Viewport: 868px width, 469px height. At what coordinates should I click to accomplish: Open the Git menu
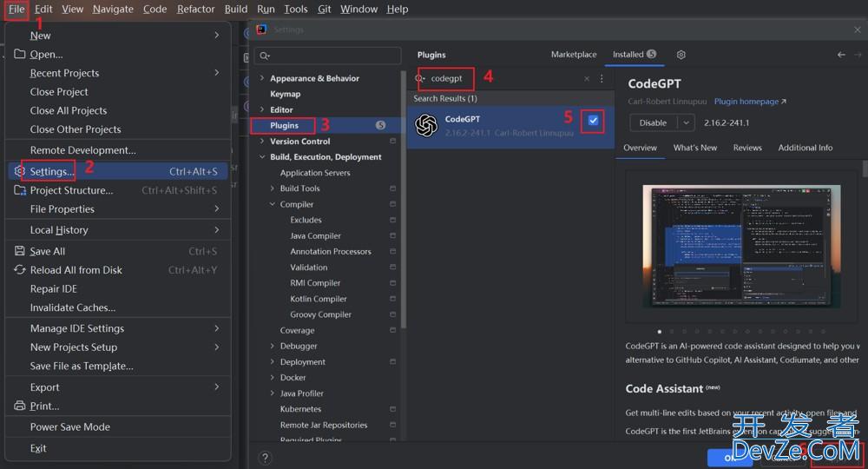pyautogui.click(x=325, y=9)
